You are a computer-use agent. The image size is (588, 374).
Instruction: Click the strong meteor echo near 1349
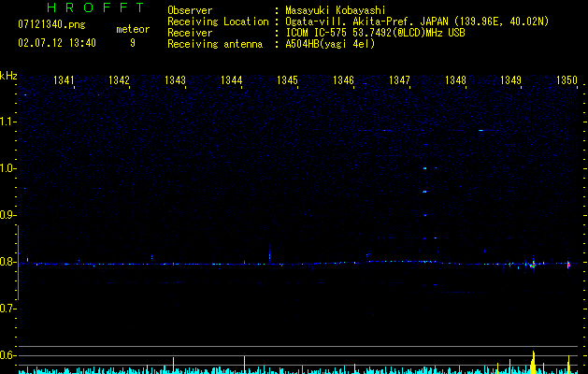[x=533, y=265]
